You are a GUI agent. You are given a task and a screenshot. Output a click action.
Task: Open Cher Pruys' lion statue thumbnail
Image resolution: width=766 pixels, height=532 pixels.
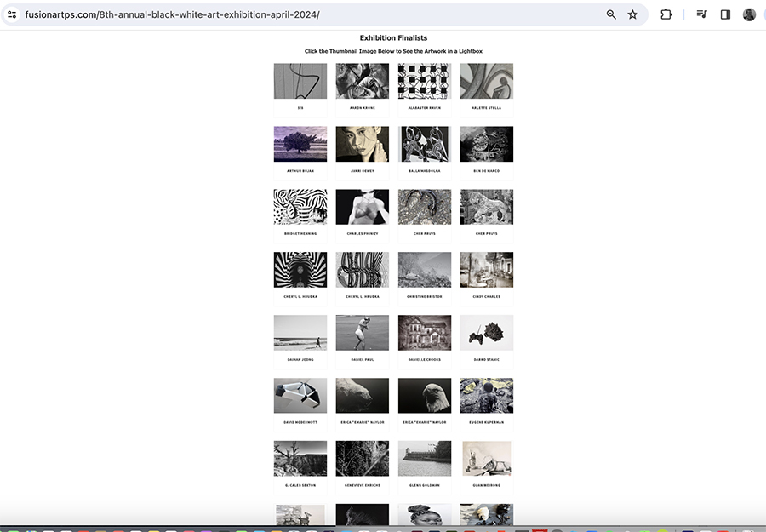click(487, 207)
